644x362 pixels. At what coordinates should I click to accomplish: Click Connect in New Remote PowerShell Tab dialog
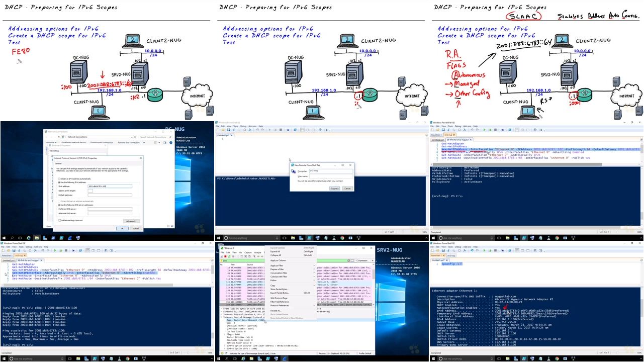(x=334, y=189)
